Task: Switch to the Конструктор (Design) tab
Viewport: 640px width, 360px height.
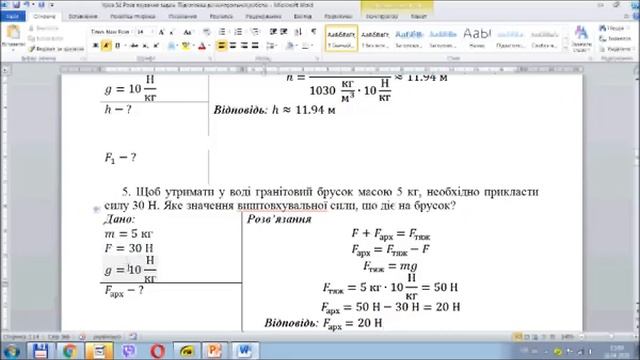Action: [x=381, y=16]
